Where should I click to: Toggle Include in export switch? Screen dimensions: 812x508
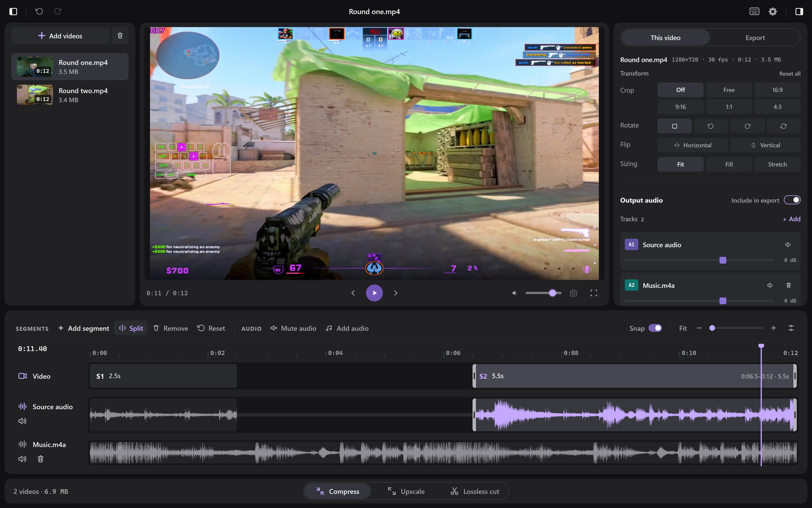[792, 200]
